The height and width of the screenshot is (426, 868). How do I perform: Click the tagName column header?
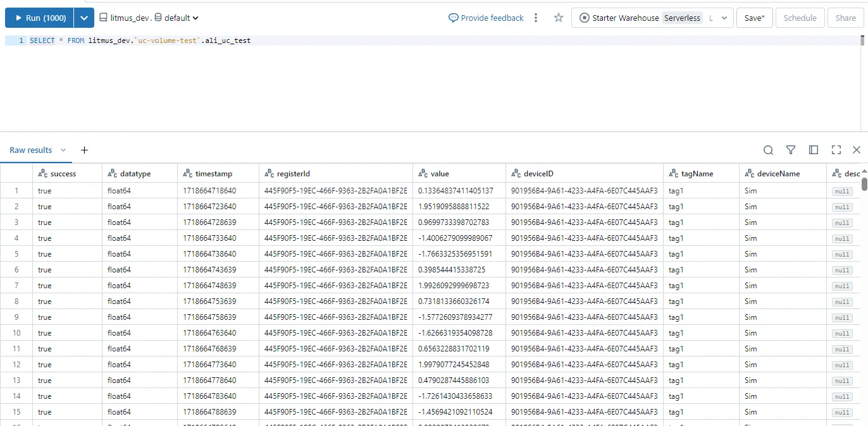(x=701, y=173)
